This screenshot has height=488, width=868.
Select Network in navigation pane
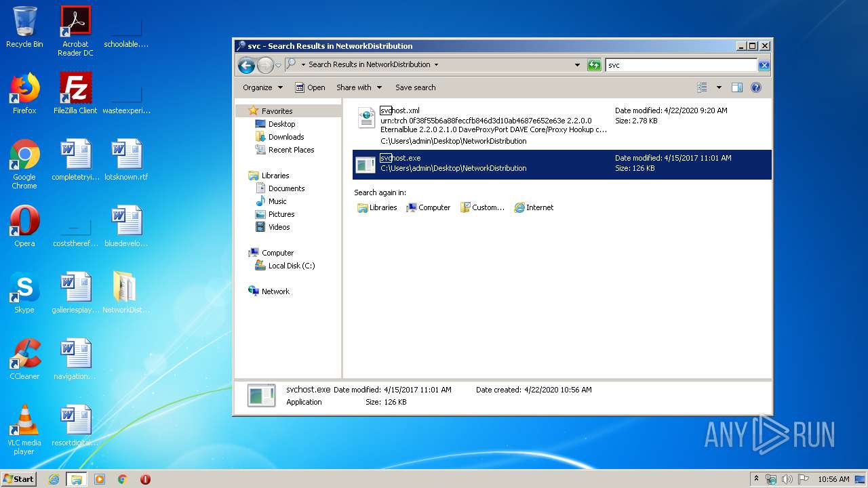pos(275,291)
